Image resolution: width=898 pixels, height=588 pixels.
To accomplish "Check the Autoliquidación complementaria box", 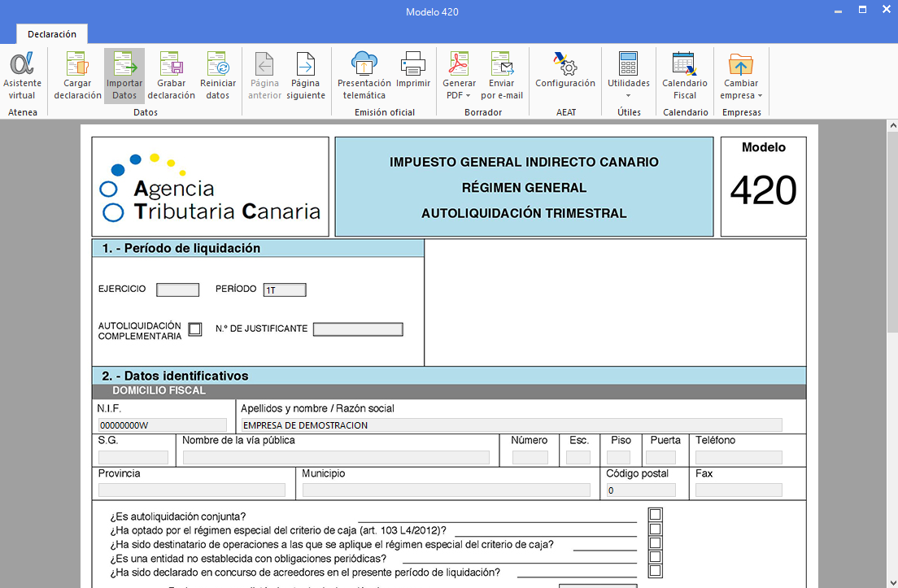I will click(x=195, y=329).
